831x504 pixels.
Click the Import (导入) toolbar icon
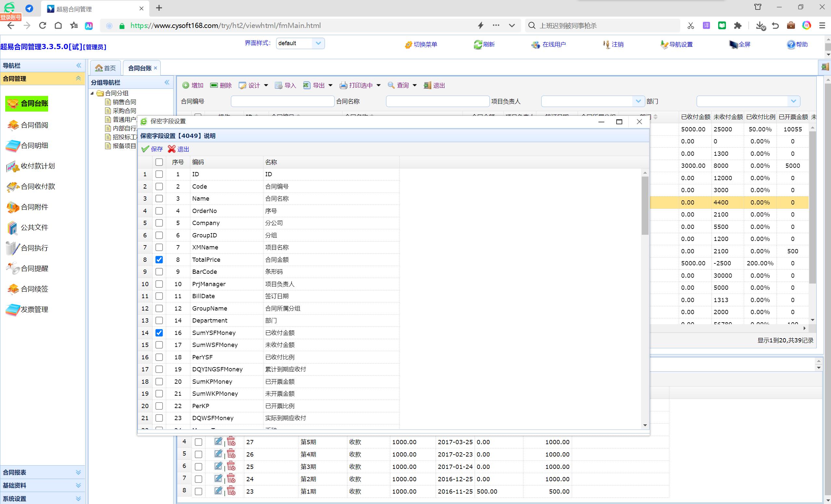point(279,85)
